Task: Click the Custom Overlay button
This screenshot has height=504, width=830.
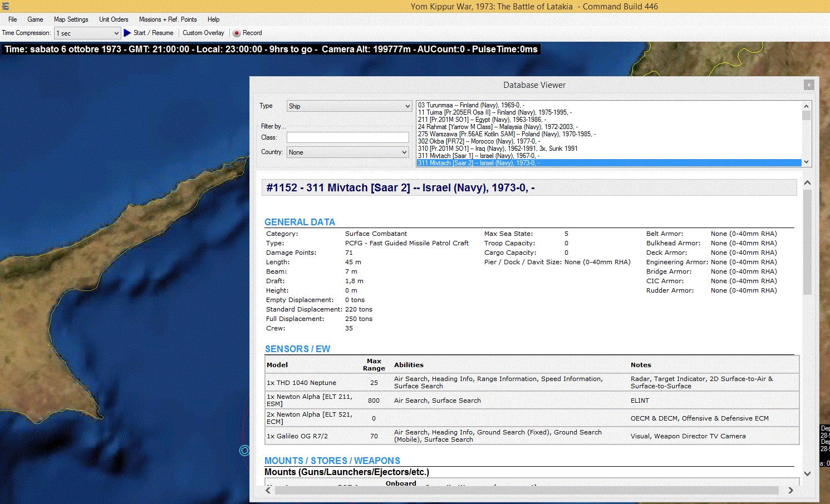Action: pos(203,33)
